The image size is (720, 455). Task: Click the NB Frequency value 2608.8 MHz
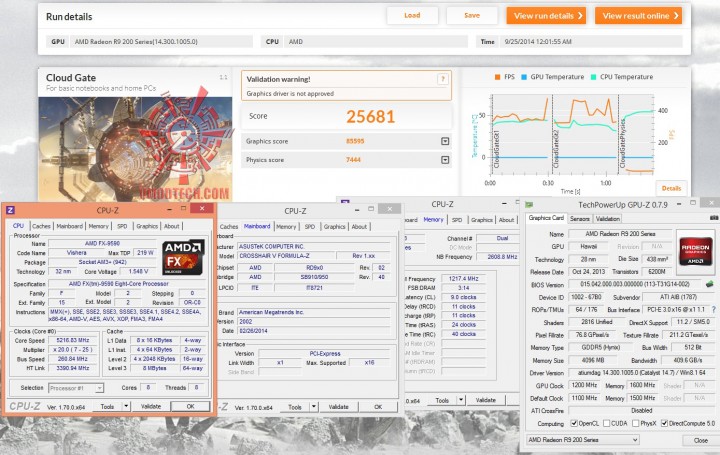pyautogui.click(x=502, y=257)
